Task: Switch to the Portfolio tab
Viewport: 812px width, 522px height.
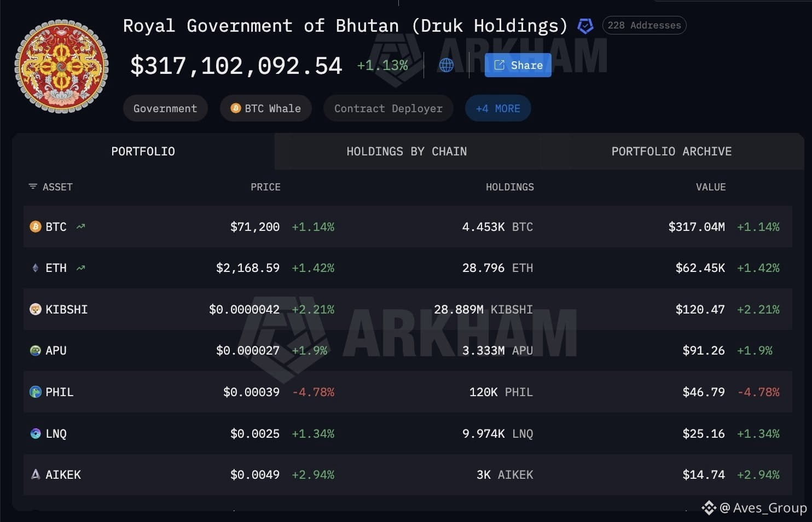Action: click(x=143, y=152)
